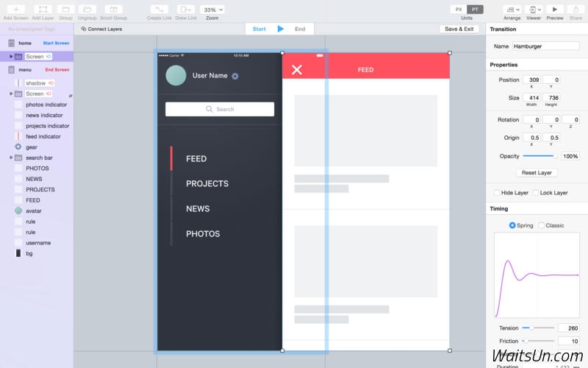Click the avatar circle in canvas
The height and width of the screenshot is (368, 588).
click(x=176, y=76)
